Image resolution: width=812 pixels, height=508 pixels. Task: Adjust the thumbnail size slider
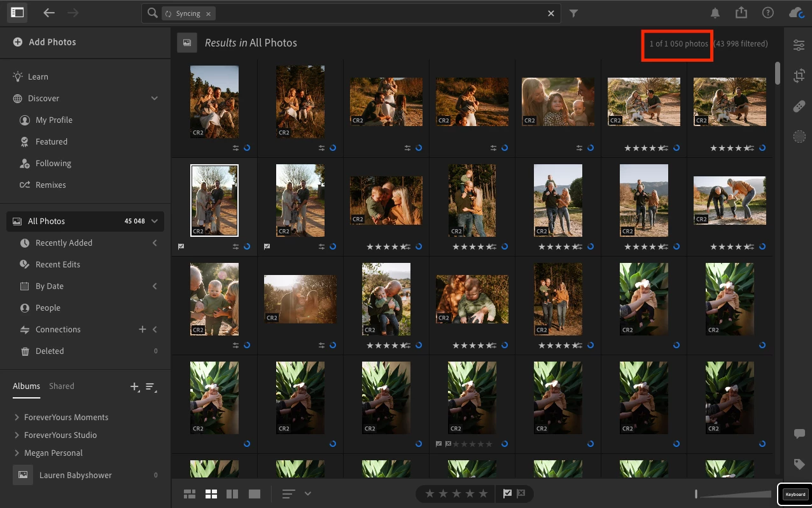pyautogui.click(x=732, y=494)
